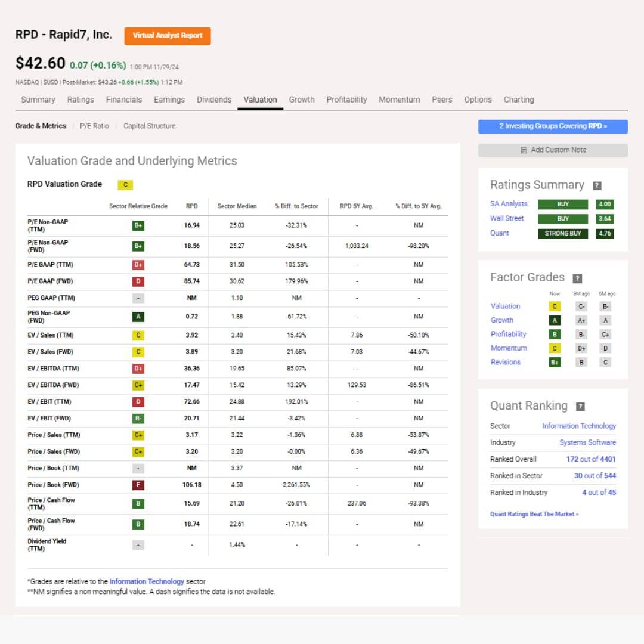This screenshot has height=644, width=644.
Task: Open the Charting tab
Action: pos(519,100)
